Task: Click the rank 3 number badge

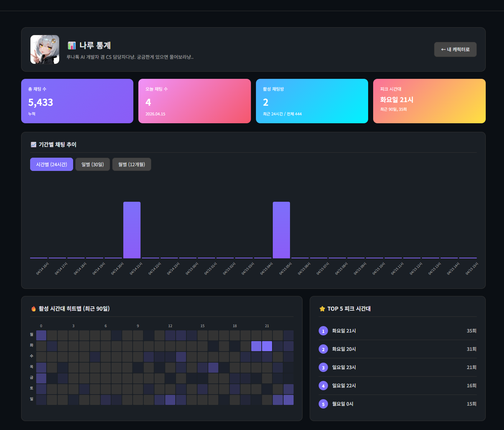Action: pyautogui.click(x=323, y=367)
